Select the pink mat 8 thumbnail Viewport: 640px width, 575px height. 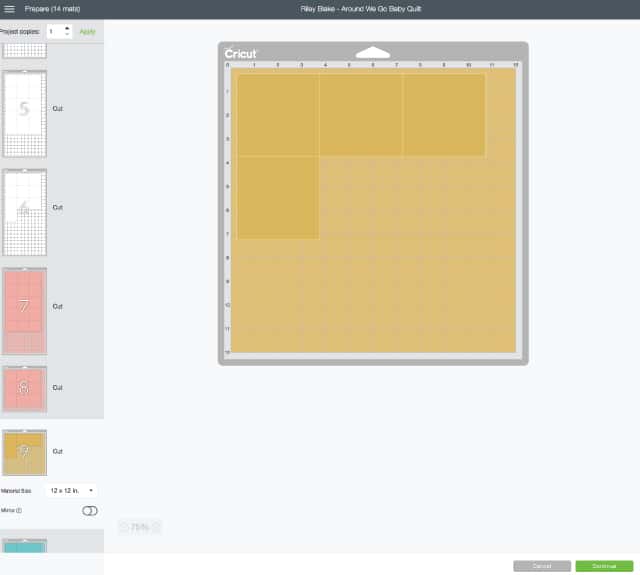(24, 389)
